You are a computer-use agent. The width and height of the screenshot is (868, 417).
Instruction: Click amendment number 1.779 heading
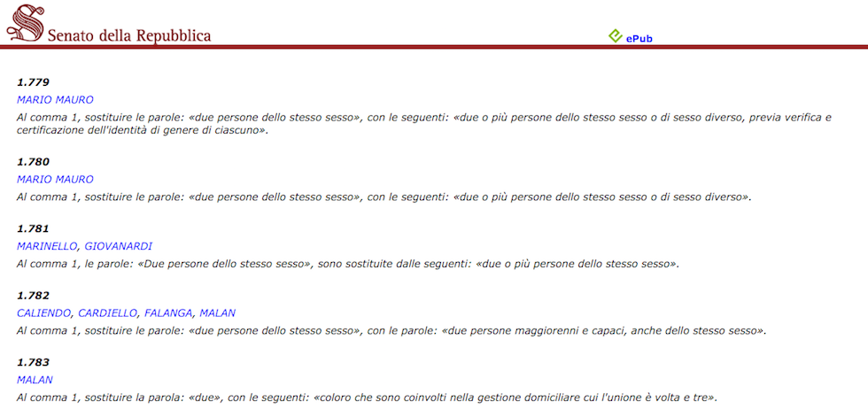point(34,83)
